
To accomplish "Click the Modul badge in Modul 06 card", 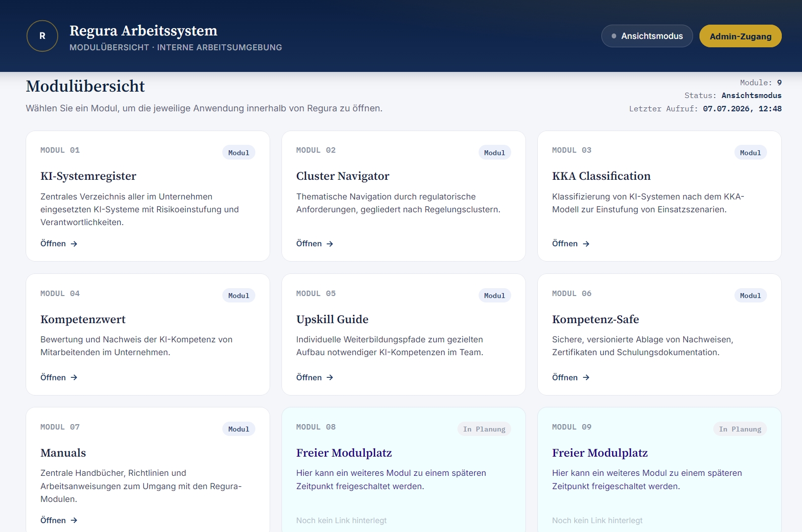I will [750, 296].
